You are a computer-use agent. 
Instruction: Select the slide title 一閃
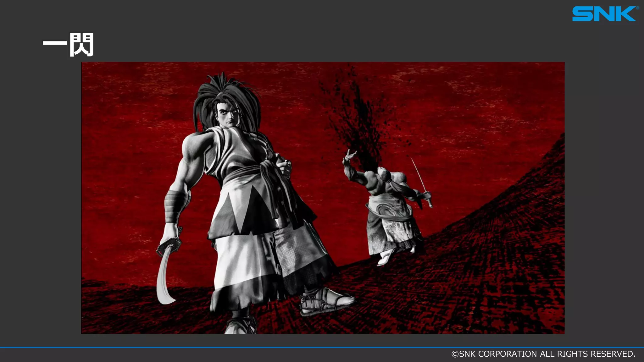point(68,45)
